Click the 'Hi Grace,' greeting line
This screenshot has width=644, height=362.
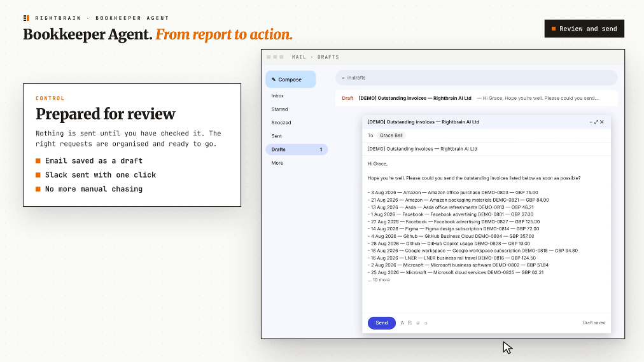click(x=377, y=164)
